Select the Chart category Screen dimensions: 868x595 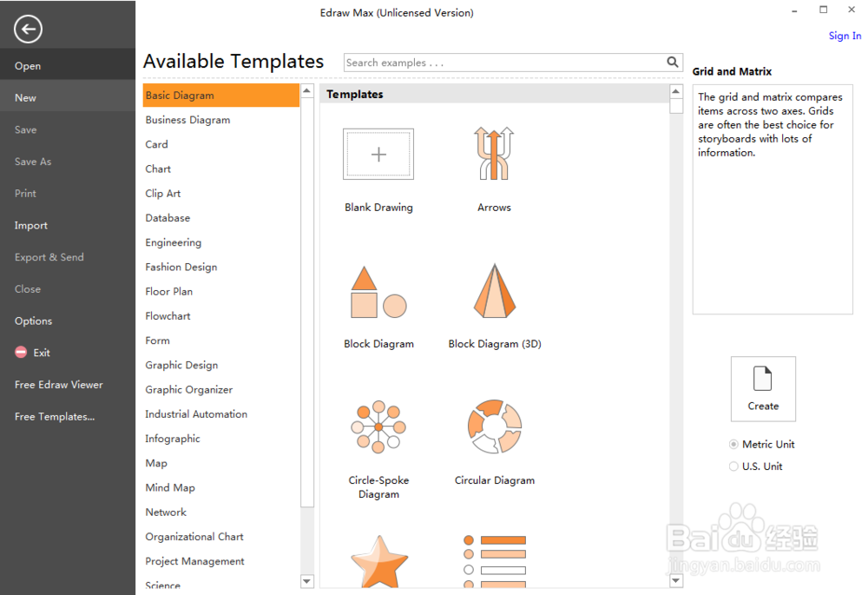click(x=220, y=169)
